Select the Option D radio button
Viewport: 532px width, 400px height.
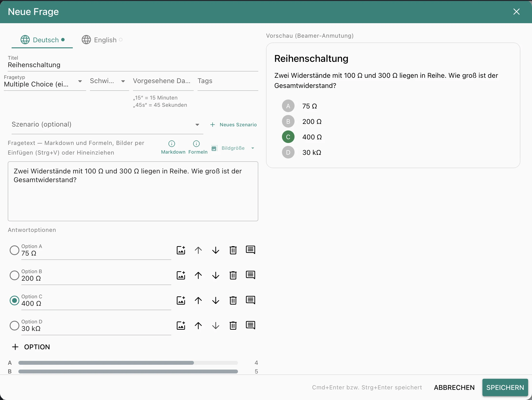tap(15, 326)
